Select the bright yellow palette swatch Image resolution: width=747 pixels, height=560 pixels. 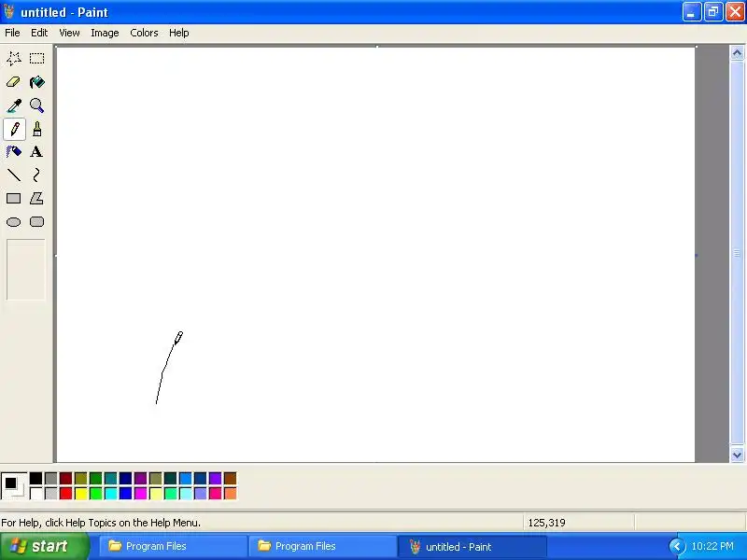[x=81, y=494]
